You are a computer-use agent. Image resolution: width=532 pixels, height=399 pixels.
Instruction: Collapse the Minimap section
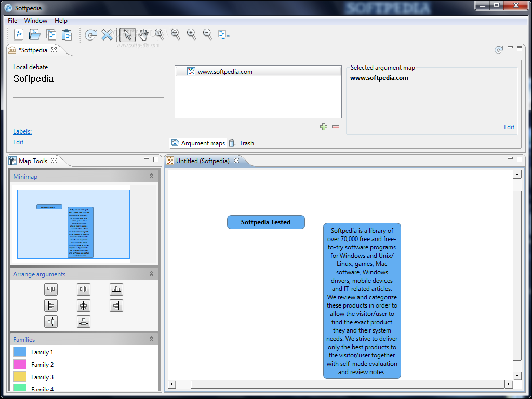click(151, 176)
